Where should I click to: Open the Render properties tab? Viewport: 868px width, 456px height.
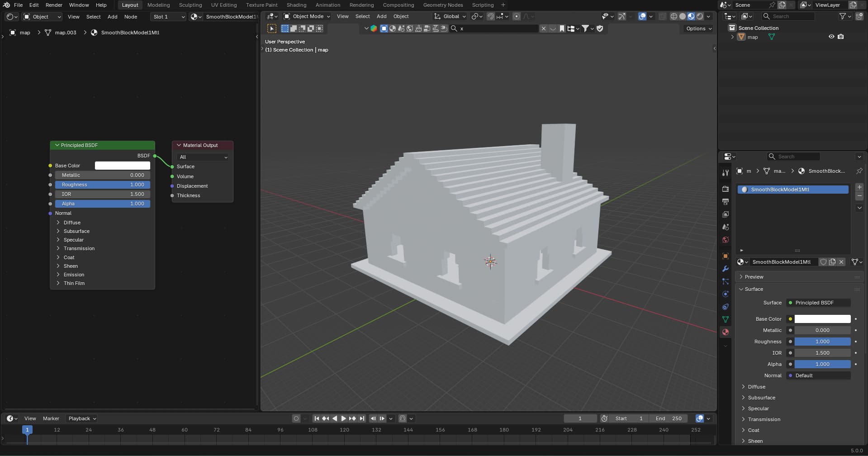tap(726, 189)
